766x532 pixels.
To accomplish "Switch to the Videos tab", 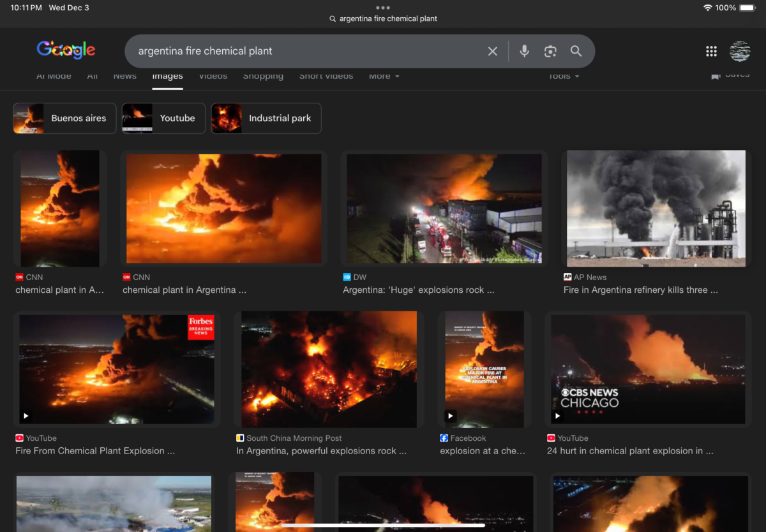I will (x=213, y=76).
